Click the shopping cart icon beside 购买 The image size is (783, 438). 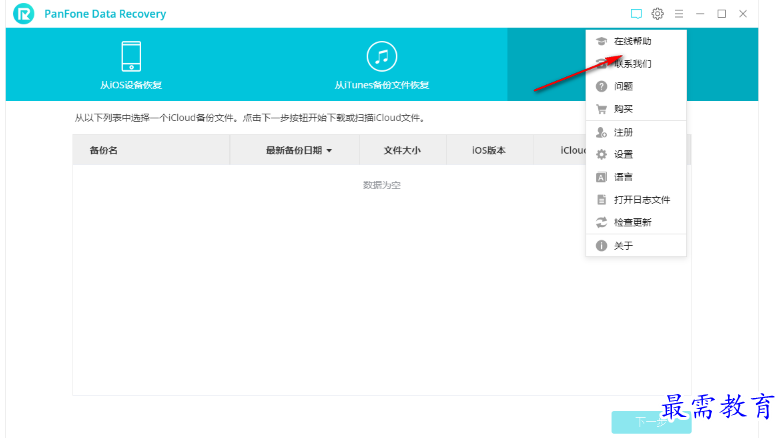[x=601, y=109]
